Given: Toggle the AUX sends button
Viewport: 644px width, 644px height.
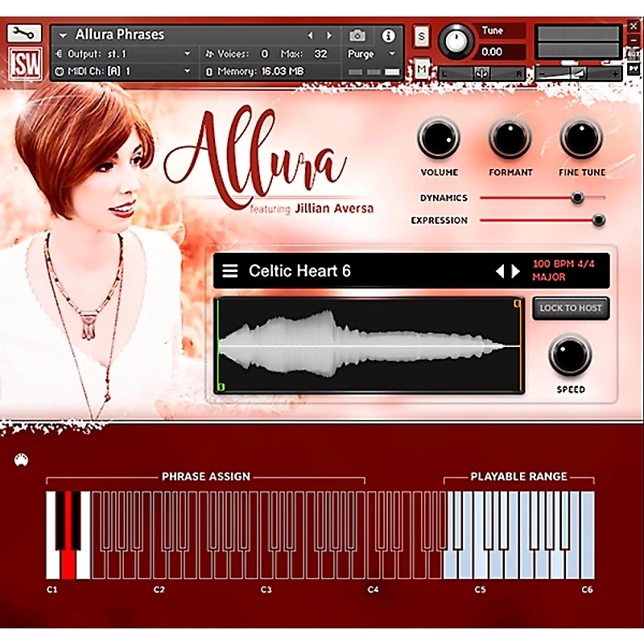Looking at the screenshot, I should coord(633,54).
